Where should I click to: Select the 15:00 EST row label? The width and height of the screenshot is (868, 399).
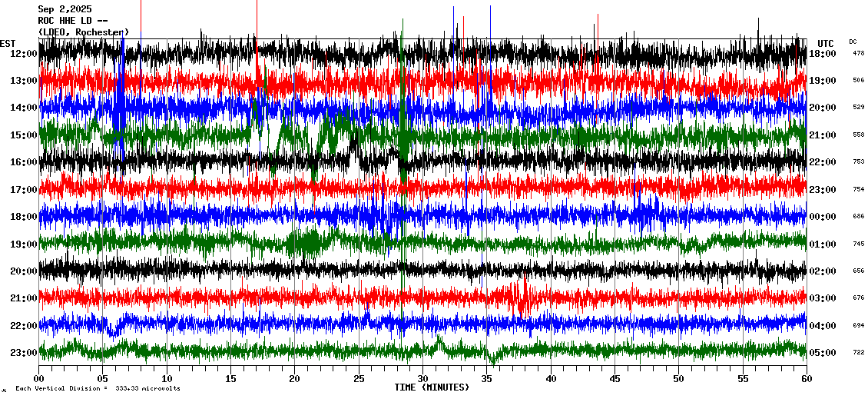23,135
